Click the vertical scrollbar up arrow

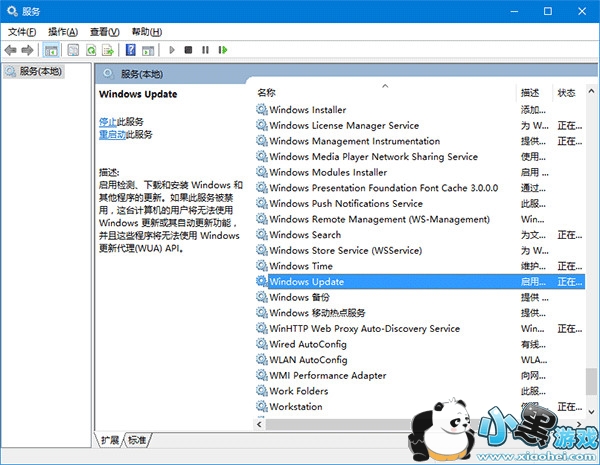click(x=591, y=91)
